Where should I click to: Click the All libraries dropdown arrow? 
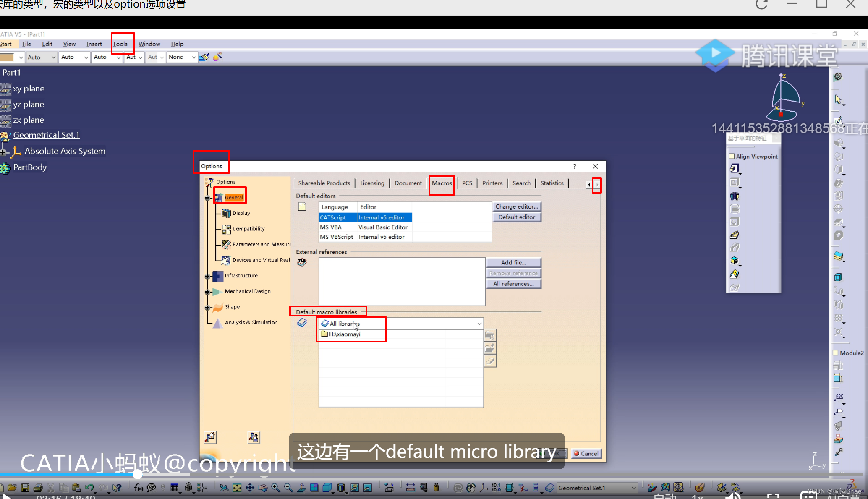[x=480, y=323]
